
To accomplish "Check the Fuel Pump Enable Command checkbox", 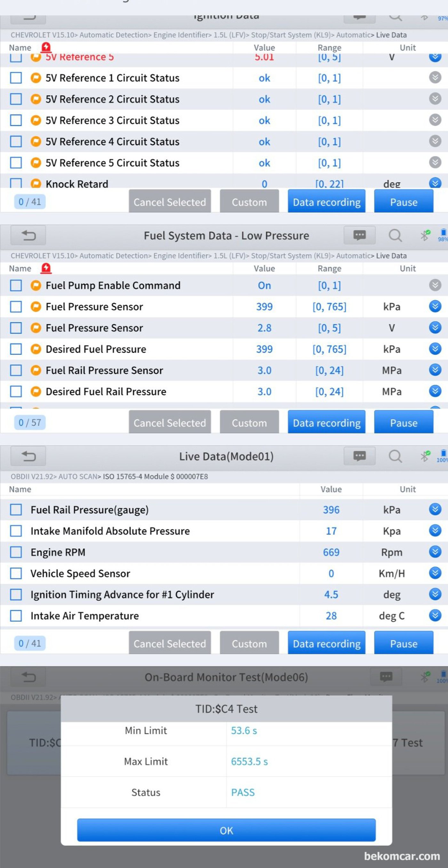I will (16, 285).
